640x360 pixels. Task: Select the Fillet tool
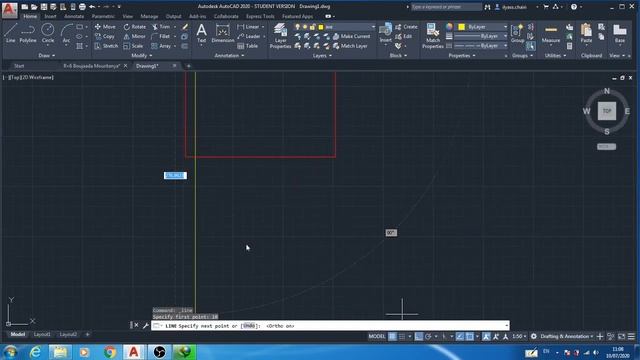click(x=161, y=36)
